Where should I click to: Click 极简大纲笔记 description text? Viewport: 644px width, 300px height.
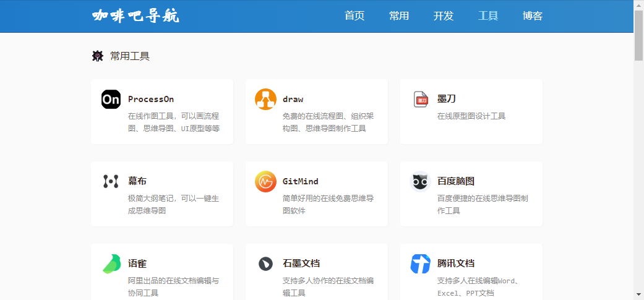(173, 204)
